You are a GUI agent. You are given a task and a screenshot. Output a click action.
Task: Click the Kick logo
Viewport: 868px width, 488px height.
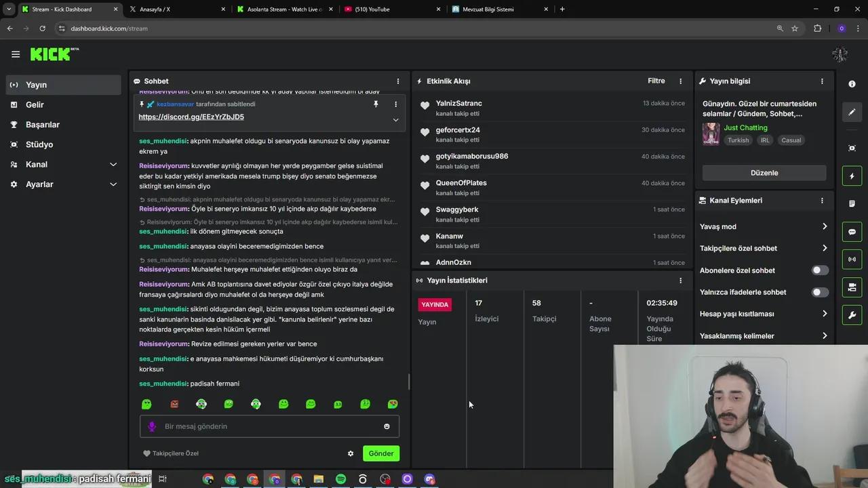click(54, 54)
